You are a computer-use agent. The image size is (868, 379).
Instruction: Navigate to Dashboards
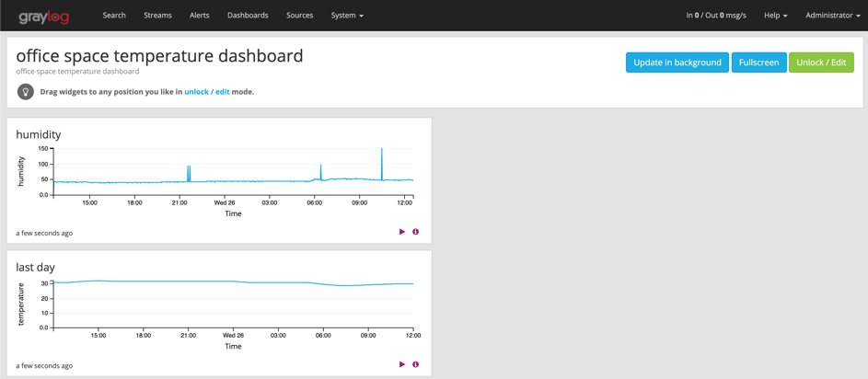[x=248, y=16]
